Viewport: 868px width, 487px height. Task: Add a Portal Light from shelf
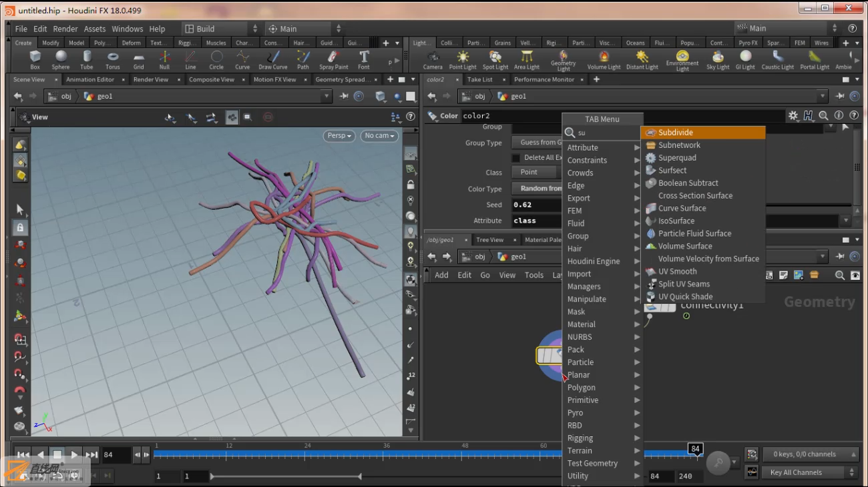click(815, 60)
